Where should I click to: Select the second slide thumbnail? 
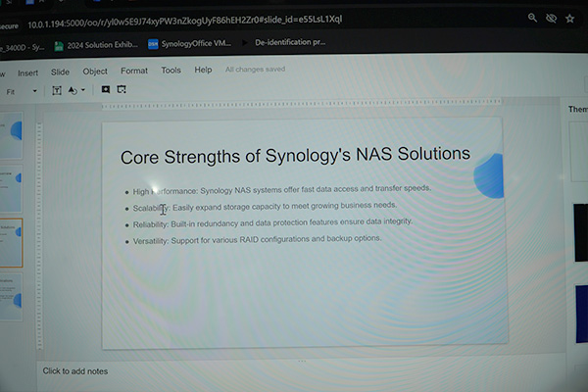pyautogui.click(x=11, y=189)
